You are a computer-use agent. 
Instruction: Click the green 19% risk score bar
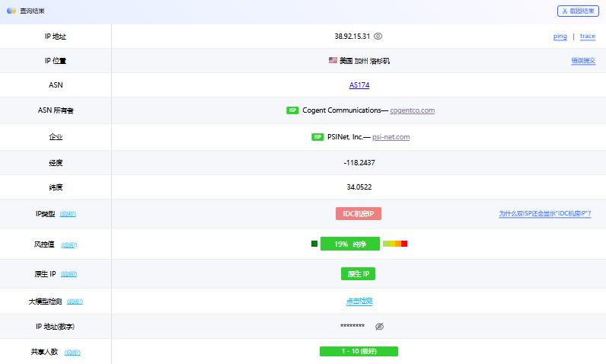point(349,244)
